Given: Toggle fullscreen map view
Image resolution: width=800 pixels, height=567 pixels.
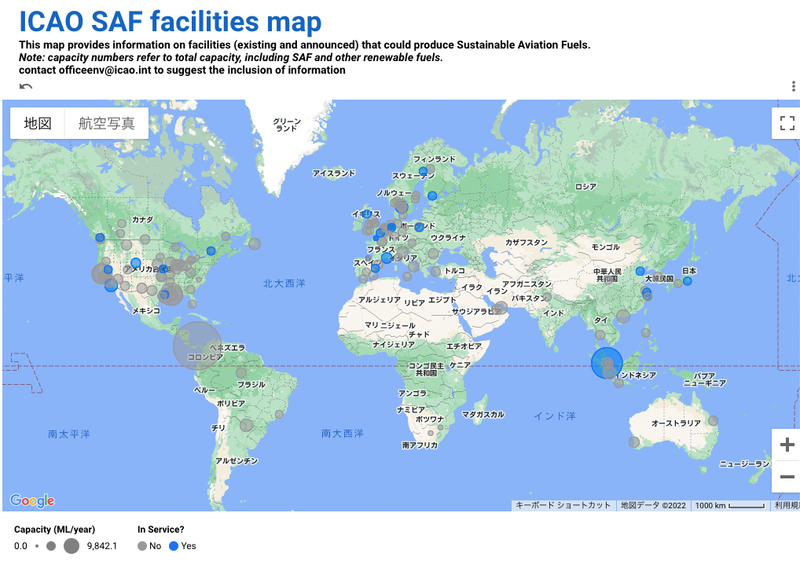Looking at the screenshot, I should click(x=787, y=123).
